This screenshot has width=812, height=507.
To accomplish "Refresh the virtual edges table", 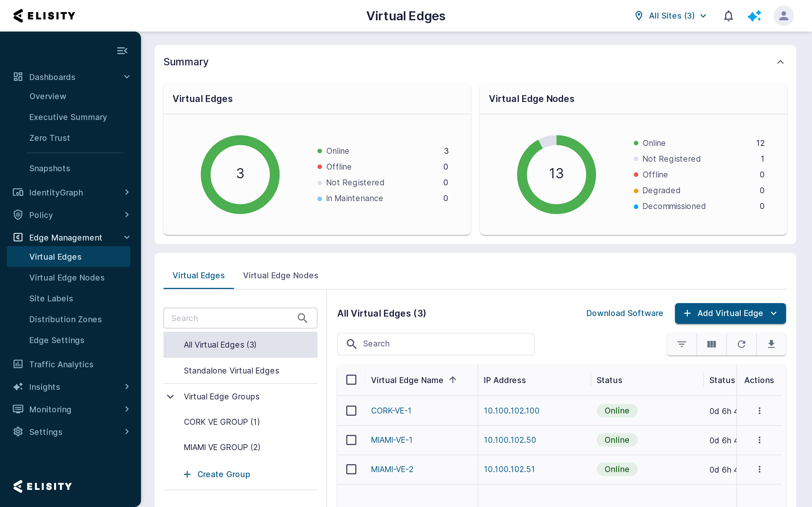I will point(741,344).
